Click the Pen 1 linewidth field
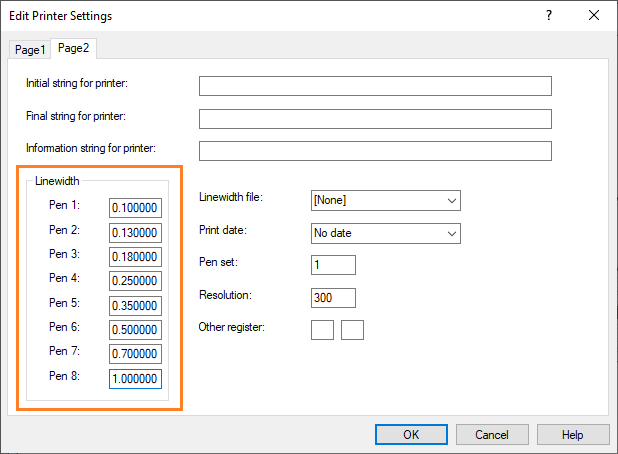 135,208
